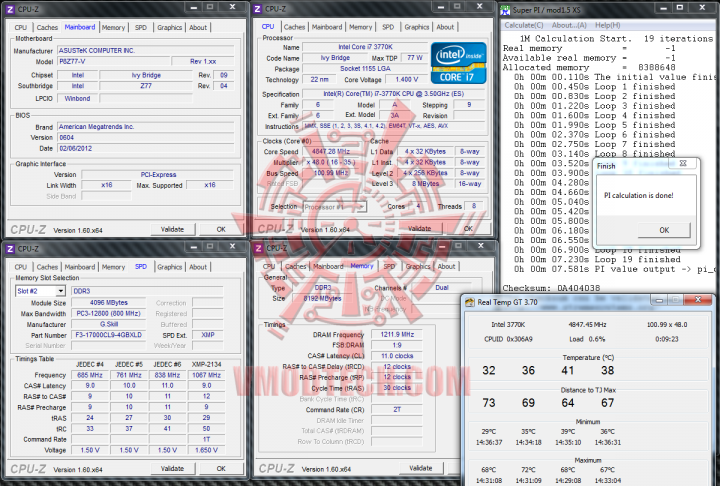Click the XMP-2134 voltage cell '1.650 V'

coord(207,450)
